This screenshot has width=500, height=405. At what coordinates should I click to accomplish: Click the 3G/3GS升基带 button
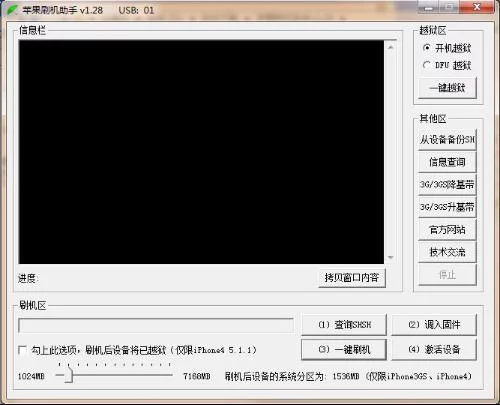coord(447,207)
